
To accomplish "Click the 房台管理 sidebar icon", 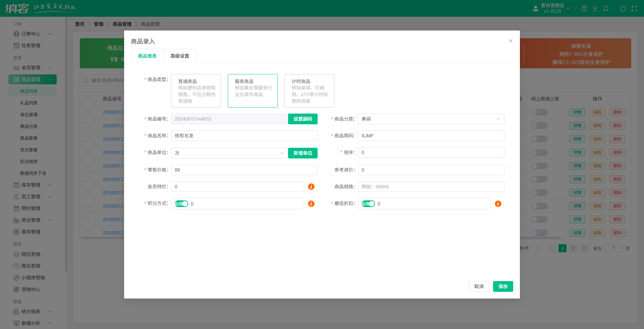I will (x=16, y=220).
